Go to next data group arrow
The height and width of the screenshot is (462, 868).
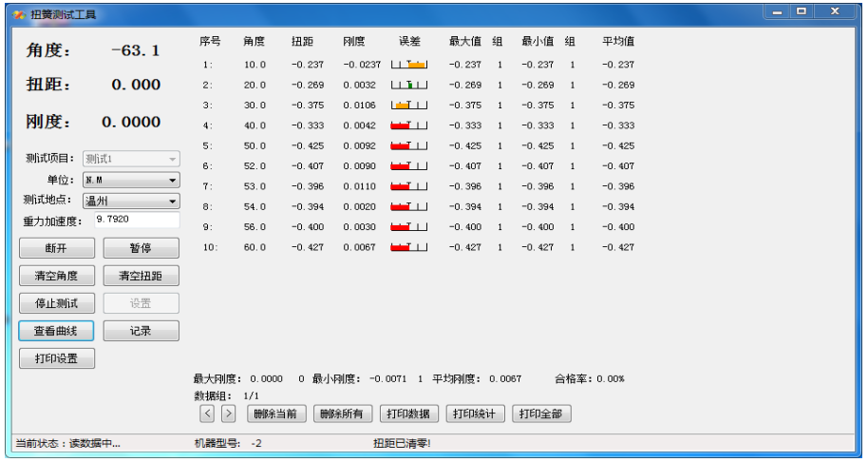[x=228, y=414]
